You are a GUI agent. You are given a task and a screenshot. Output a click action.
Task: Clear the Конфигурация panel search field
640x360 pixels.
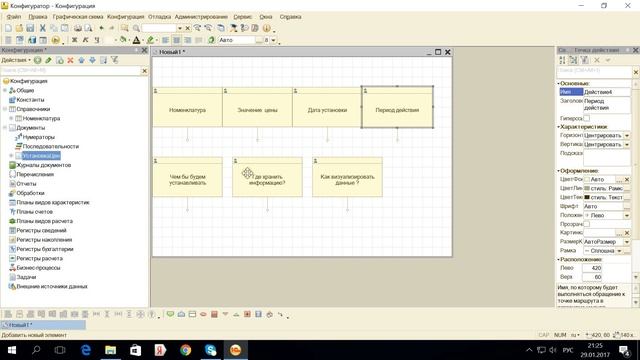144,71
